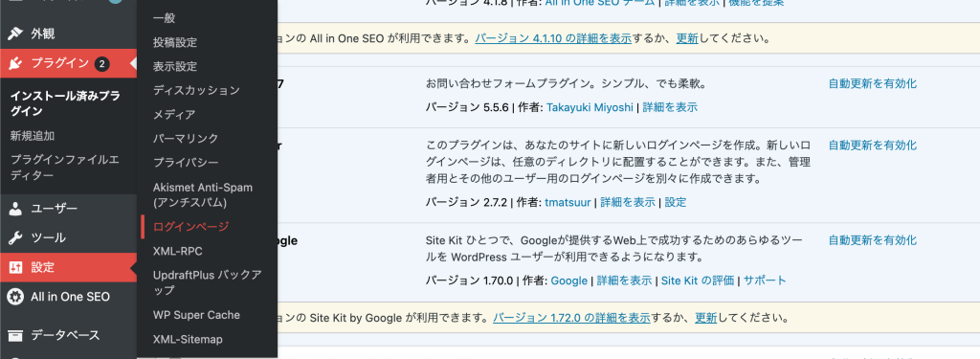Open ログインページ in settings submenu
This screenshot has height=359, width=980.
coord(191,226)
